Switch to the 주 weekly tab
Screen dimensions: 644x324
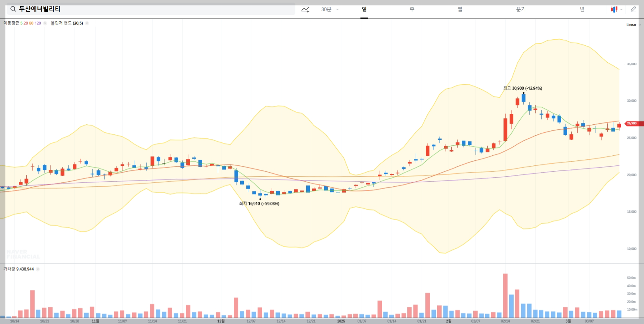412,9
